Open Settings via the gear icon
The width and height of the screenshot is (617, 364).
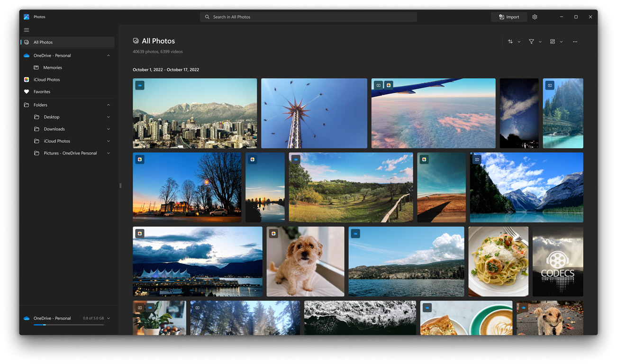[535, 17]
